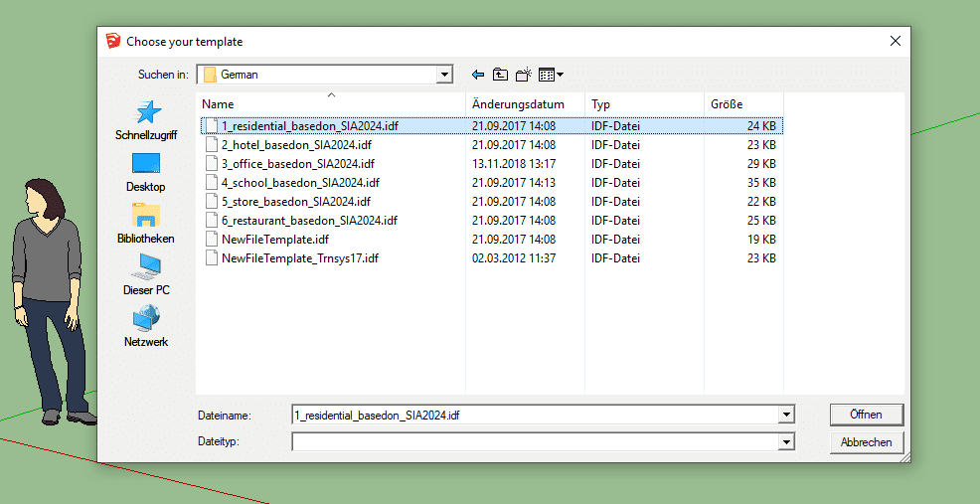Viewport: 980px width, 504px height.
Task: Click the back navigation arrow icon
Action: pyautogui.click(x=478, y=75)
